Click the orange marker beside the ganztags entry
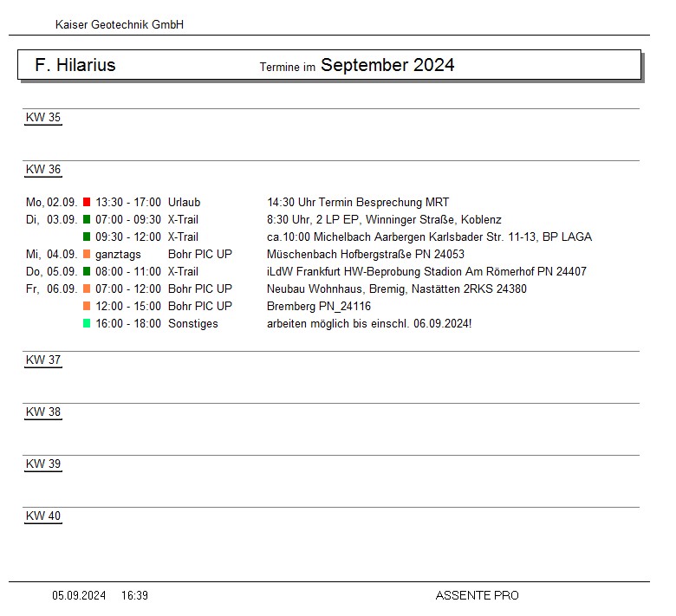Image resolution: width=676 pixels, height=616 pixels. click(x=87, y=255)
